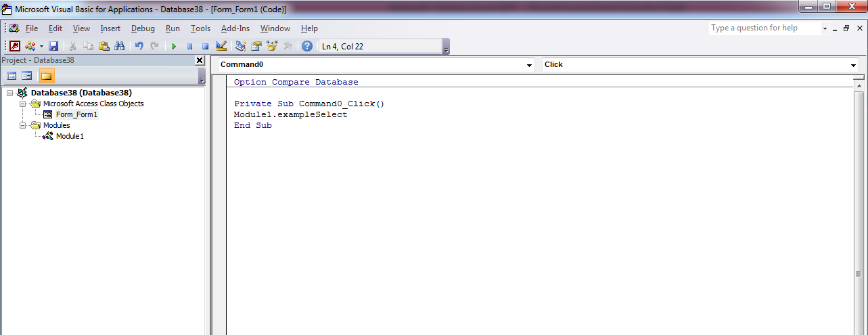Open the View menu
The image size is (868, 335).
[81, 28]
